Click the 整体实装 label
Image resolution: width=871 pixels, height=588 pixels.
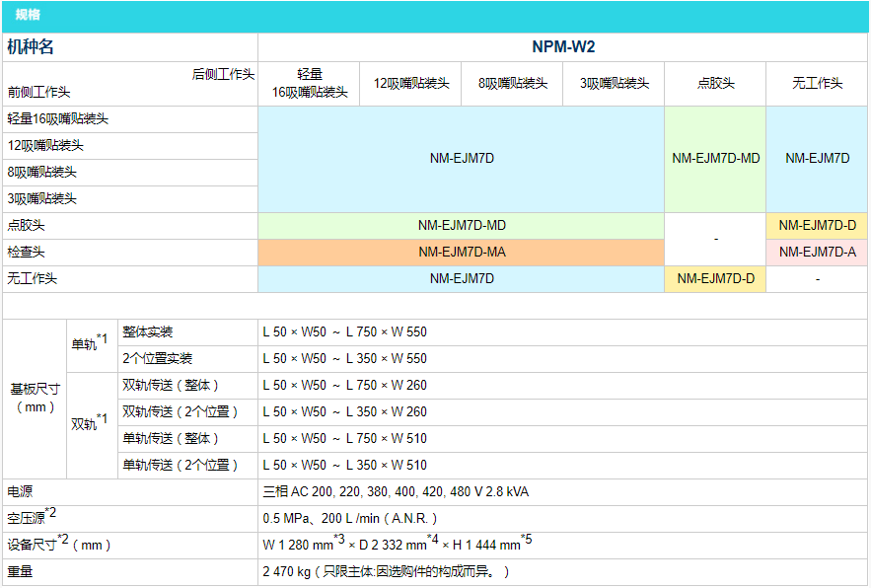(147, 331)
